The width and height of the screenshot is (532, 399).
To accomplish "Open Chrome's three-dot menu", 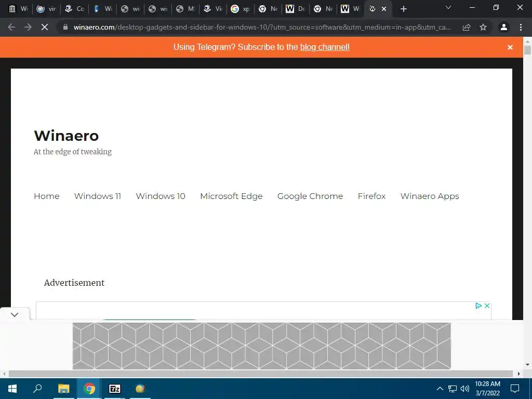I will pos(521,27).
